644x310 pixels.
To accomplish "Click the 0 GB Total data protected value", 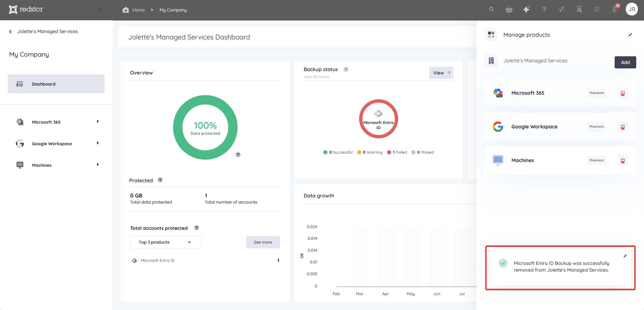I will coord(136,195).
